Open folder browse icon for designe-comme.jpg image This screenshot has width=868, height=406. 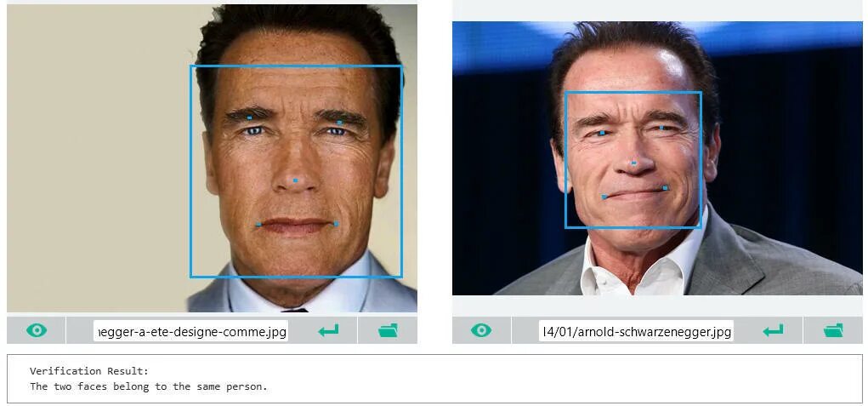click(x=388, y=330)
